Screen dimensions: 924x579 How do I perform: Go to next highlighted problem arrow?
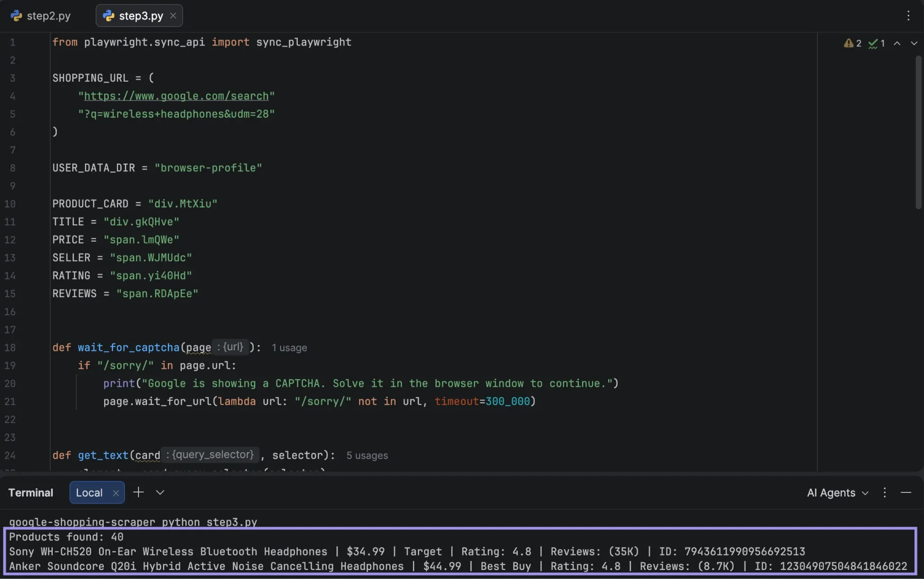coord(914,43)
